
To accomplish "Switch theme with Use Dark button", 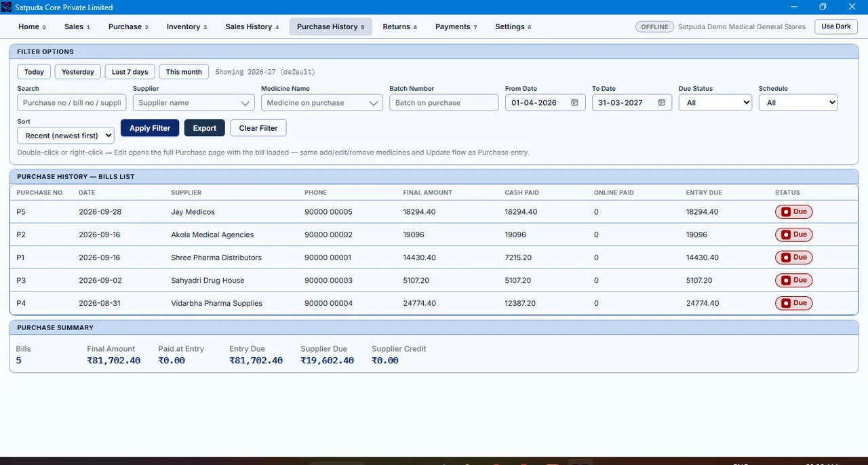I will [x=835, y=26].
